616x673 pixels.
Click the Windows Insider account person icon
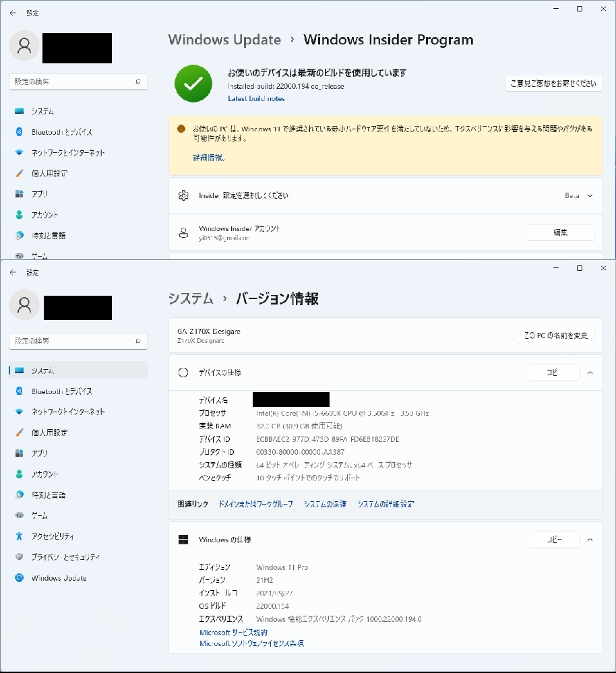[183, 232]
